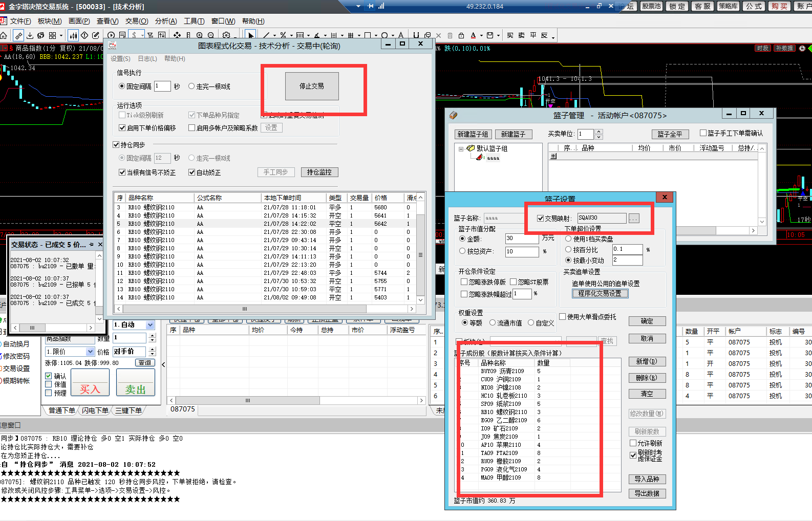The width and height of the screenshot is (812, 521).
Task: Uncheck the 交易映射 checkbox
Action: pyautogui.click(x=540, y=218)
